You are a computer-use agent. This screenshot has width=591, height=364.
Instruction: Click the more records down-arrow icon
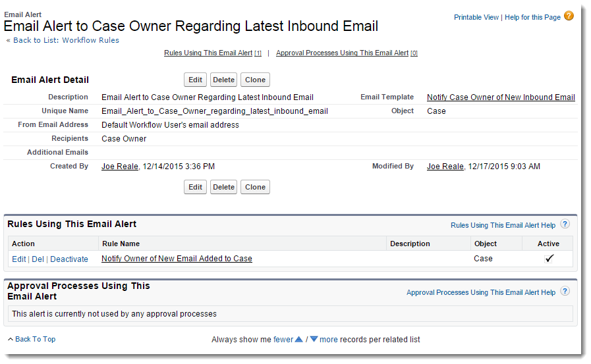tap(314, 339)
